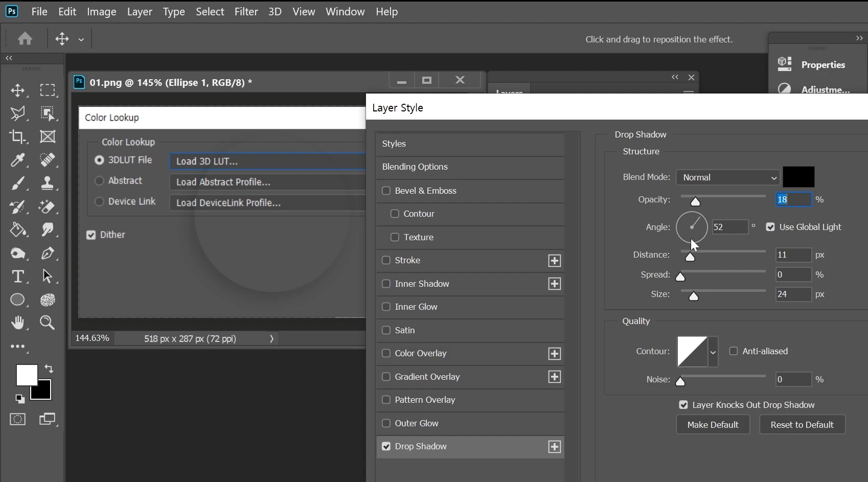Select the Sponge tool

[18, 253]
